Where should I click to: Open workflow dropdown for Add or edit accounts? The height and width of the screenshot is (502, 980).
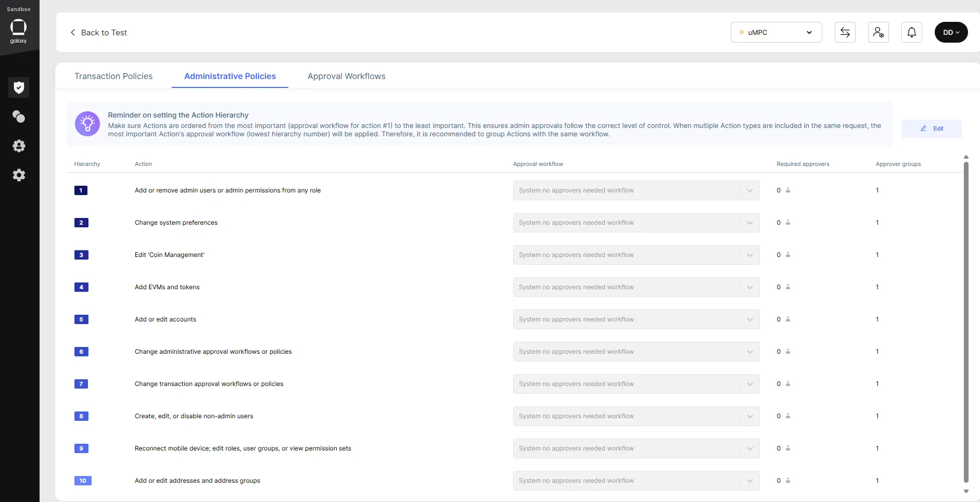(x=636, y=319)
